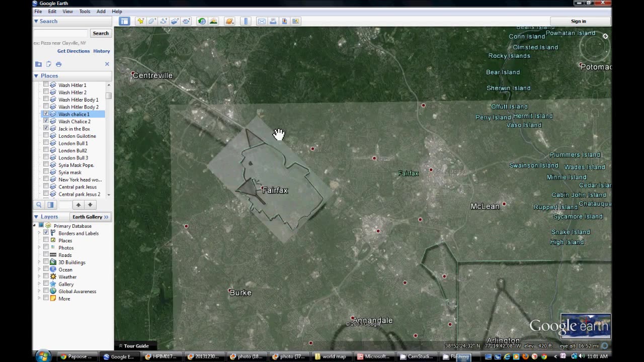The width and height of the screenshot is (644, 362).
Task: Click the Windows Start orb
Action: (x=43, y=356)
